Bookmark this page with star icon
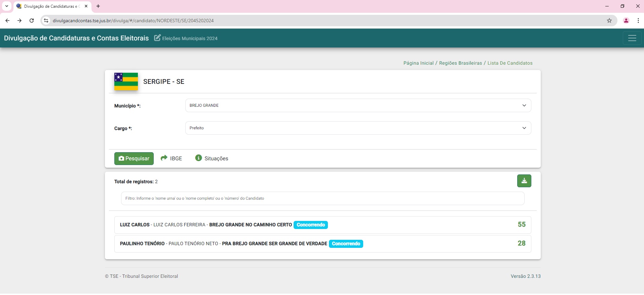This screenshot has width=644, height=295. pyautogui.click(x=609, y=21)
